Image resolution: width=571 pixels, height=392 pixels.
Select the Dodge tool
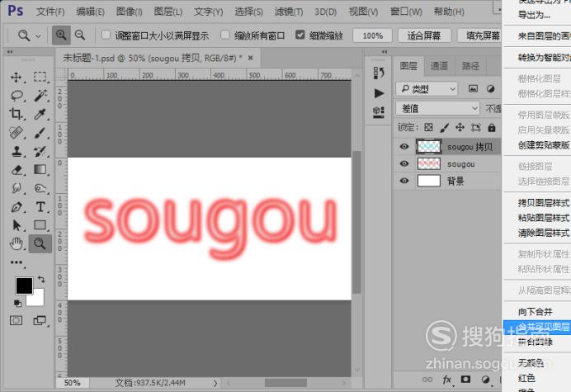(x=40, y=188)
